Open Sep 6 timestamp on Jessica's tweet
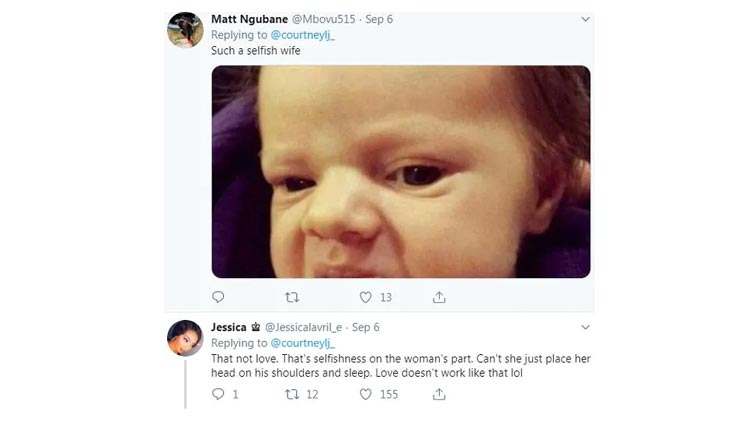 [x=365, y=327]
